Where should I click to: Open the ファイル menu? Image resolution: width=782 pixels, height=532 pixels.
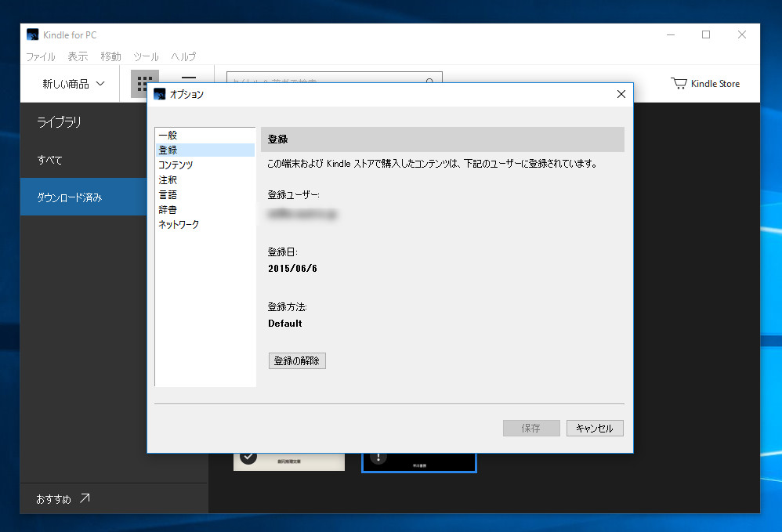41,56
